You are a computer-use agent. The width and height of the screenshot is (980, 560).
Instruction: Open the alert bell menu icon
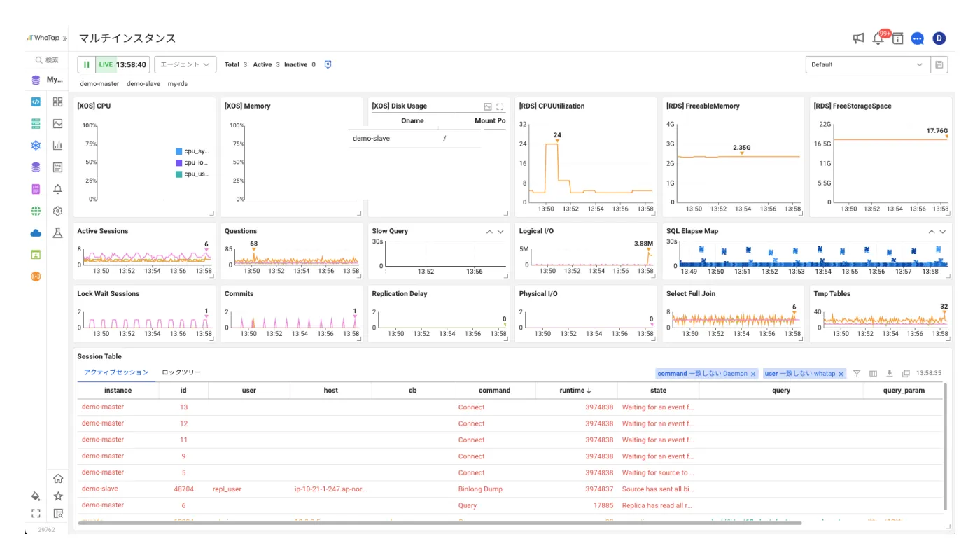pos(57,189)
